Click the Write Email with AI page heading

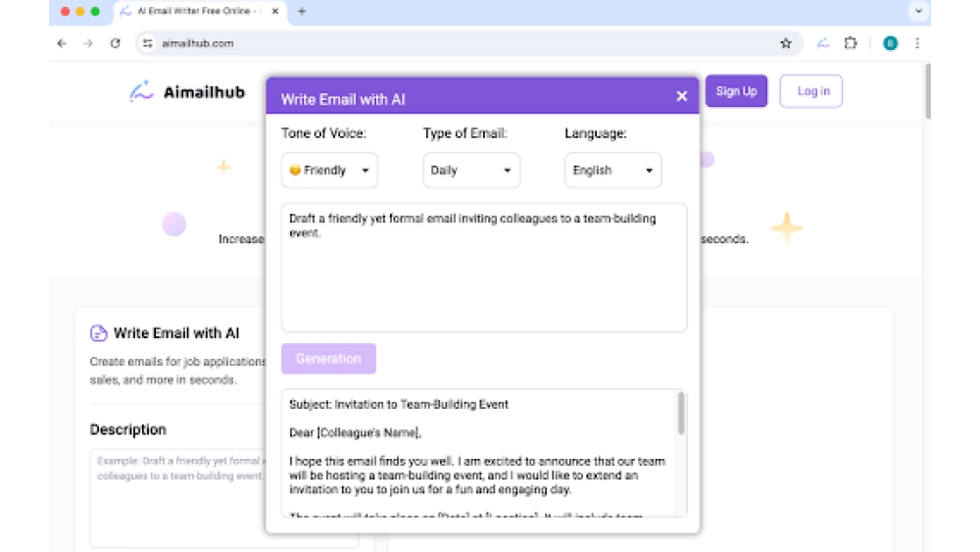(176, 333)
